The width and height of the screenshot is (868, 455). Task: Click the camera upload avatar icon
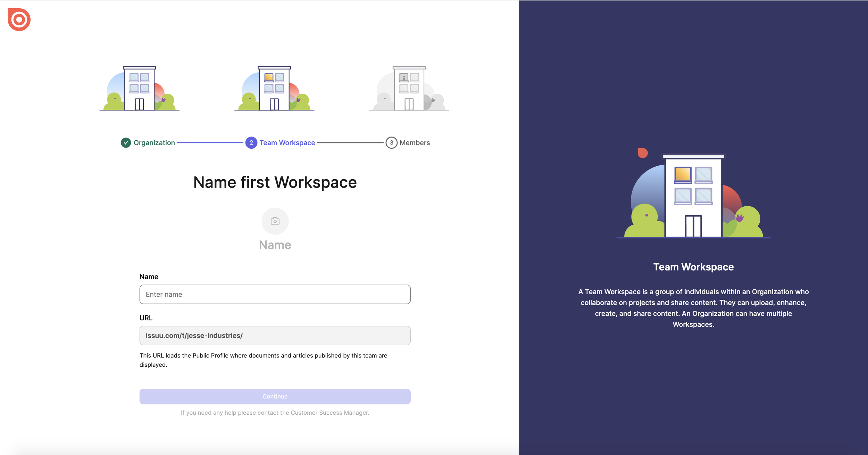click(275, 221)
